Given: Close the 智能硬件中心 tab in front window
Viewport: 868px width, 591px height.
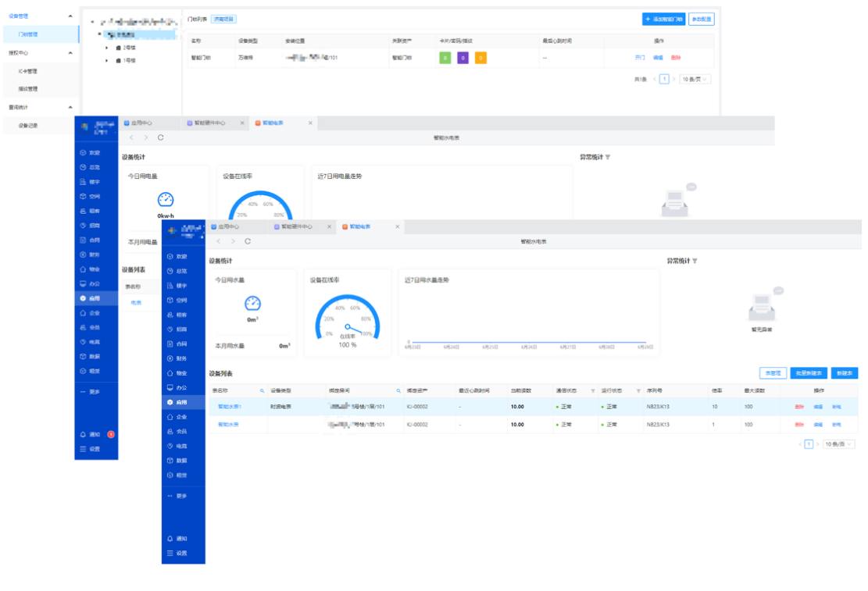Looking at the screenshot, I should point(327,226).
